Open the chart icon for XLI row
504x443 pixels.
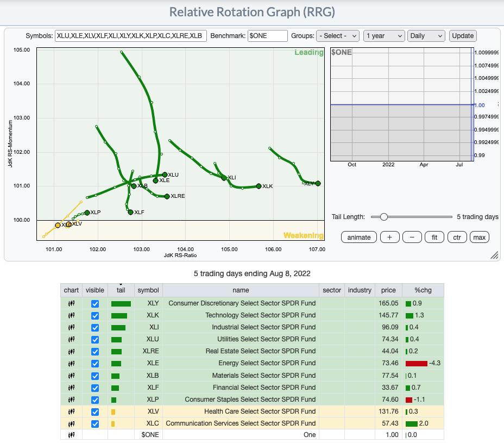click(71, 327)
